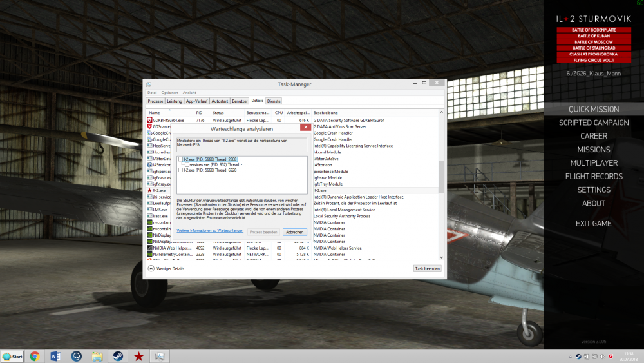Click the Task-Manager title bar icon
Image resolution: width=644 pixels, height=363 pixels.
coord(149,84)
